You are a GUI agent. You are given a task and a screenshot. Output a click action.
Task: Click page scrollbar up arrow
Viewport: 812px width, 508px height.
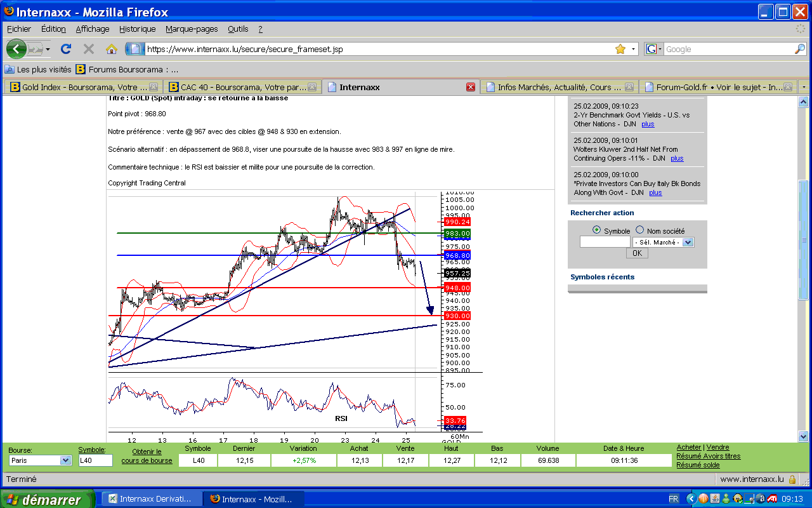pyautogui.click(x=803, y=102)
